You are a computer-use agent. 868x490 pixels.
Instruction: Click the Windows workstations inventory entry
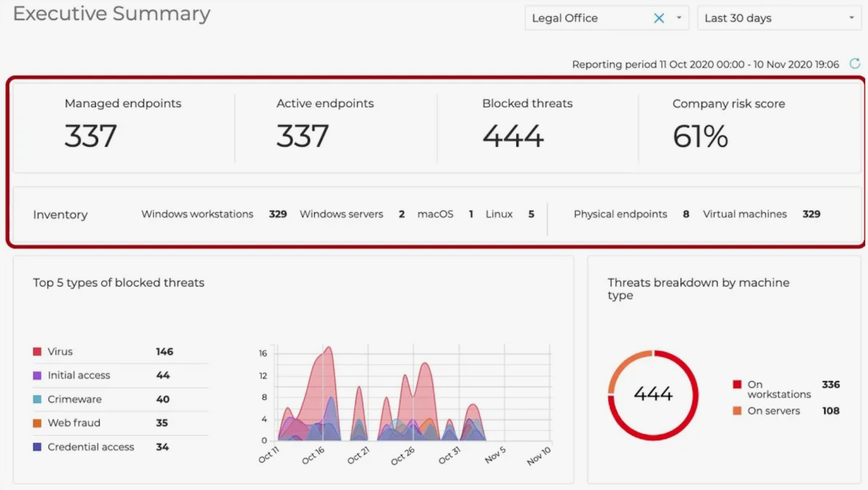[197, 214]
